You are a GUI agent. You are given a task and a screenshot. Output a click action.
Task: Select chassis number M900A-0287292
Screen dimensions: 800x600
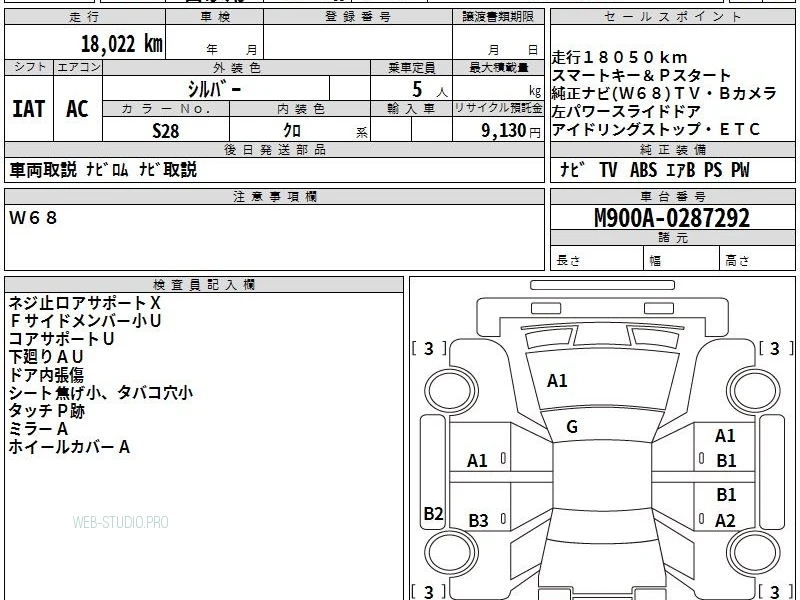pos(672,218)
